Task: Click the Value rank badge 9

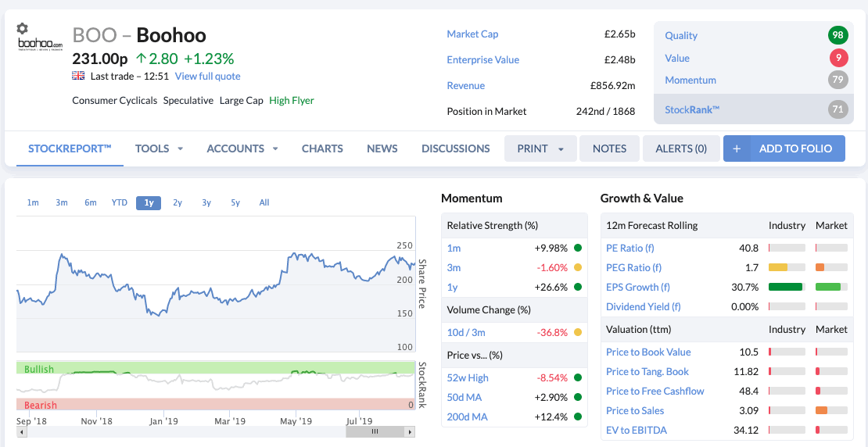Action: (838, 58)
